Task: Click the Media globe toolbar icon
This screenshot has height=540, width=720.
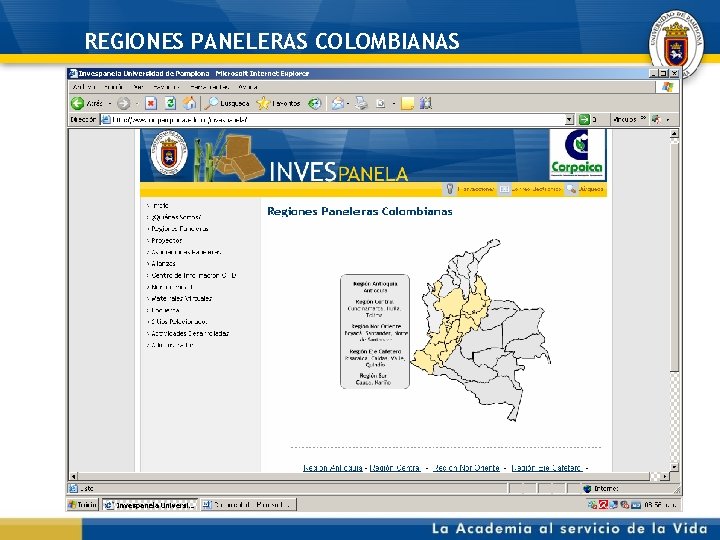Action: [x=315, y=104]
